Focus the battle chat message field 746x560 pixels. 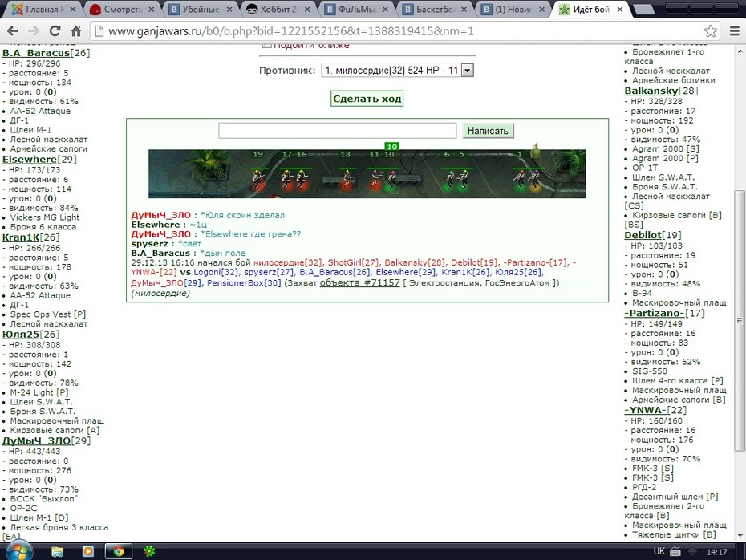click(338, 130)
